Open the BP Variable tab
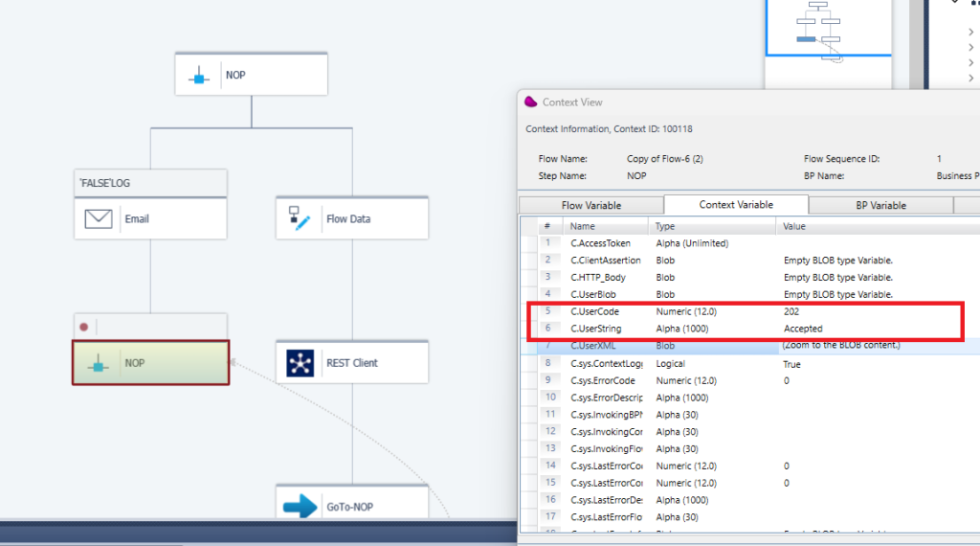The height and width of the screenshot is (546, 980). [880, 205]
